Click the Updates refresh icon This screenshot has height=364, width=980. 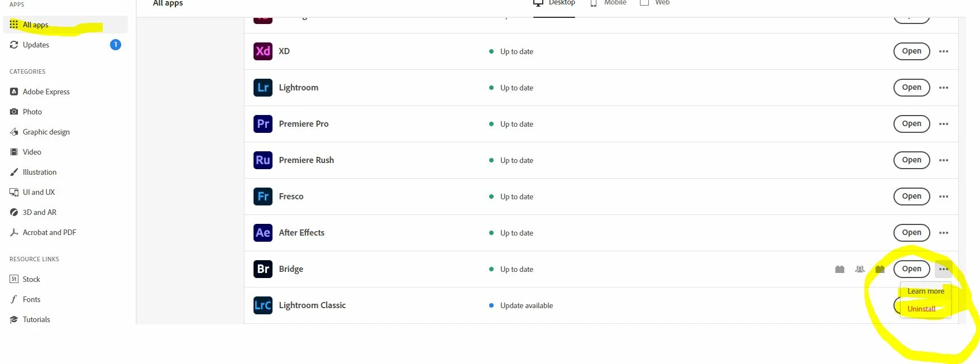click(14, 45)
